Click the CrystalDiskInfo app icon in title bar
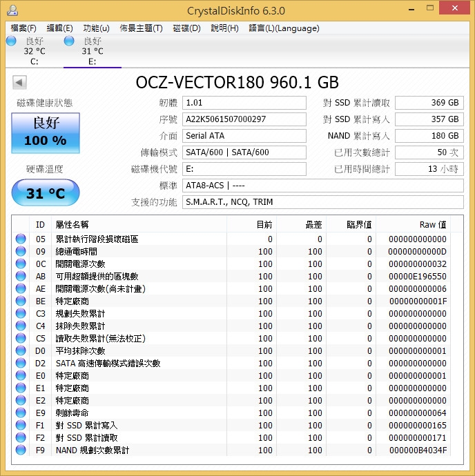The height and width of the screenshot is (476, 475). [12, 10]
